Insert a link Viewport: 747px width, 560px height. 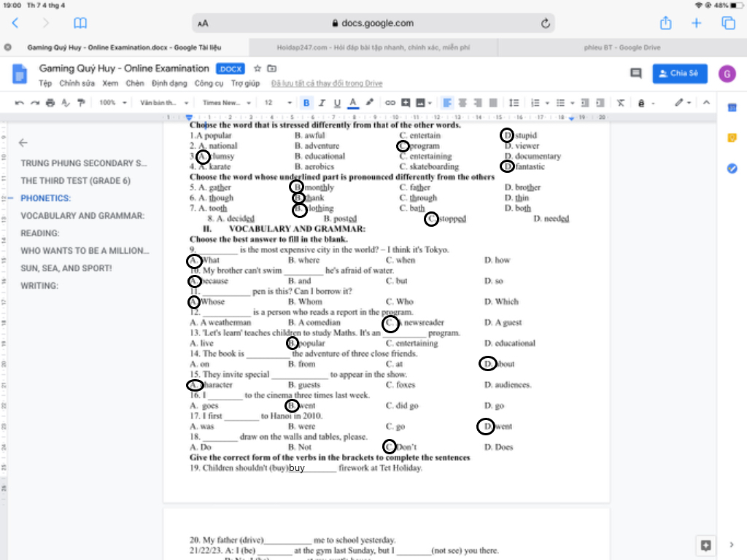[390, 103]
